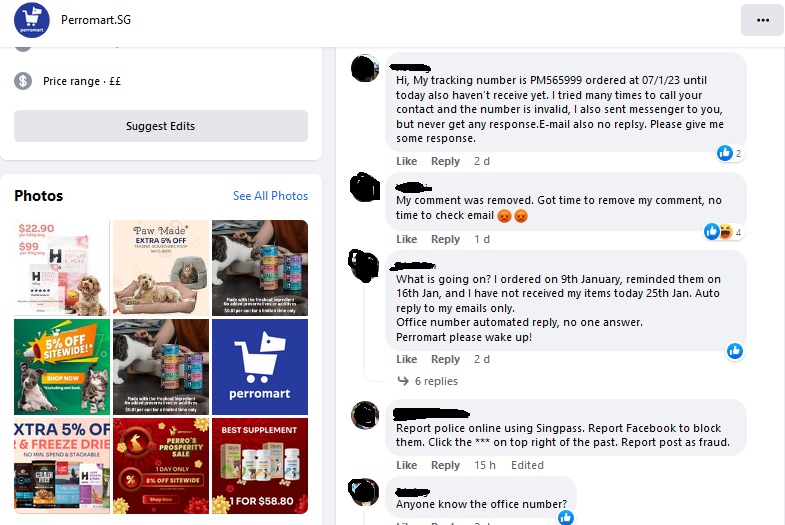
Task: Open profile picture of Singpass comment author
Action: tap(365, 415)
